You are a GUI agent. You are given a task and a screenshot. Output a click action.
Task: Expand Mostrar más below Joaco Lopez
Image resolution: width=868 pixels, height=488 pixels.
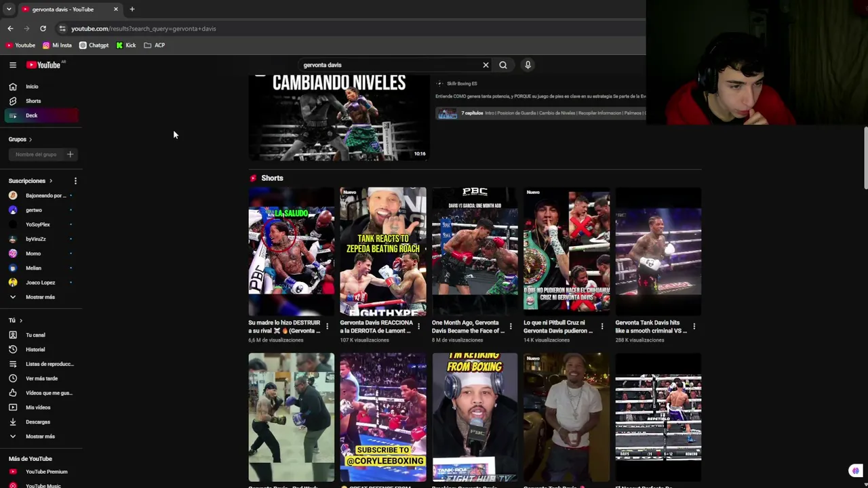[40, 297]
